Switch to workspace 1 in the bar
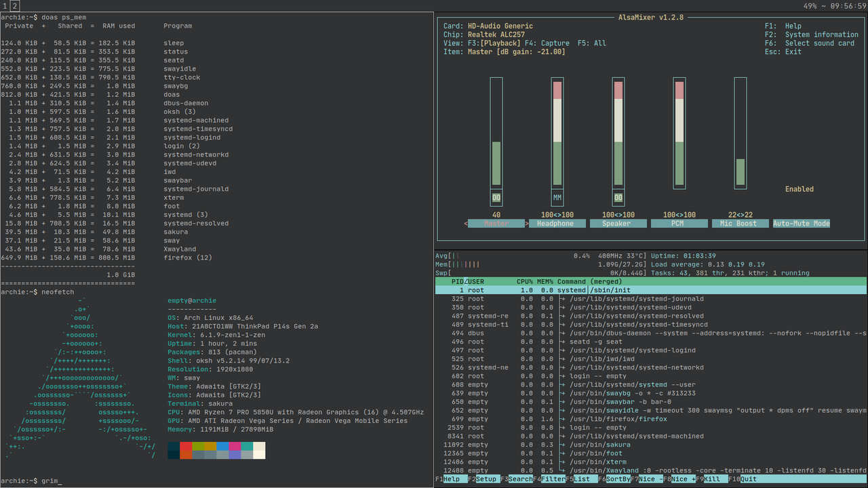This screenshot has height=488, width=868. (x=5, y=5)
